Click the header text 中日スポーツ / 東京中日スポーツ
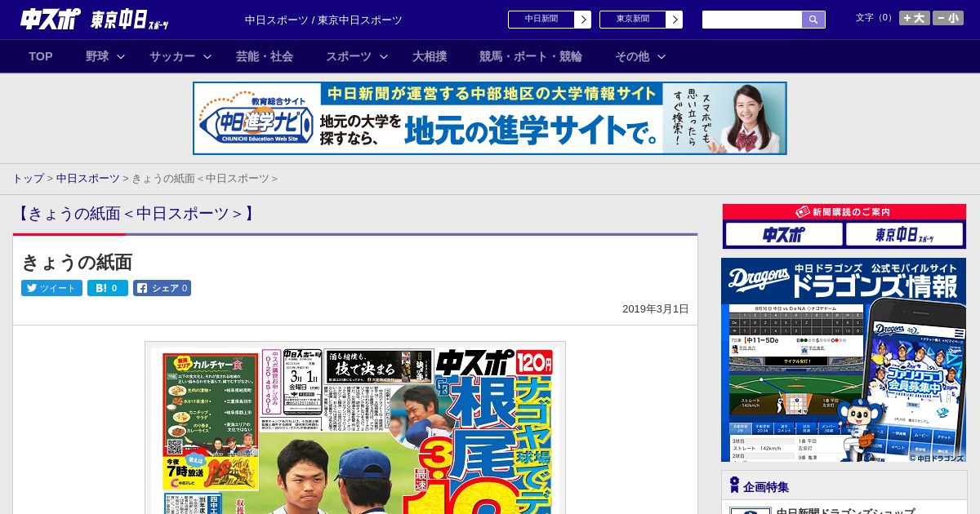Image resolution: width=980 pixels, height=514 pixels. 323,20
